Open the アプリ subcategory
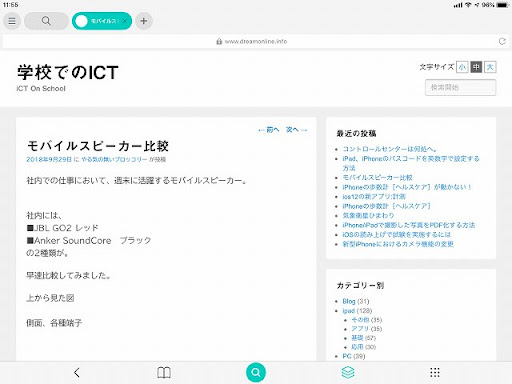The width and height of the screenshot is (512, 384). click(360, 329)
